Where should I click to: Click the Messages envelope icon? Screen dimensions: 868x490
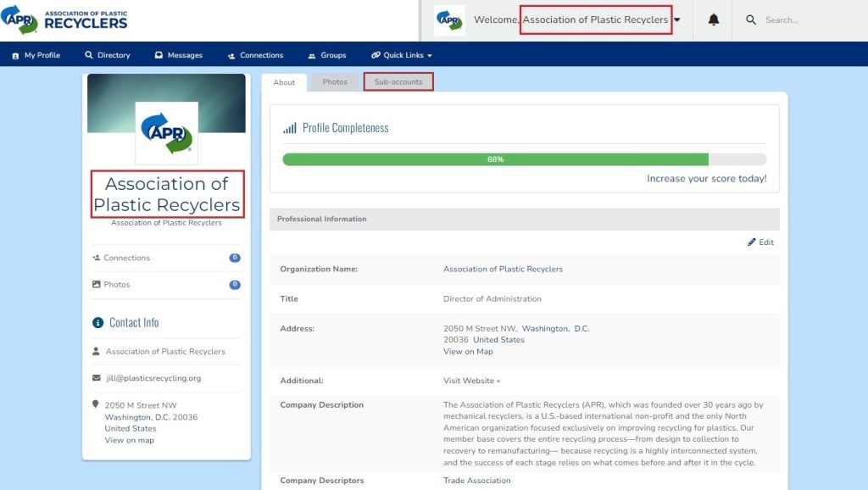(159, 55)
